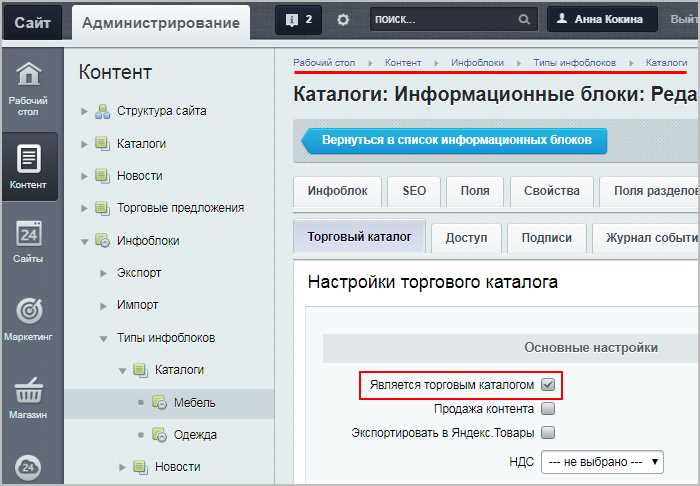Enable Продажа контента checkbox
This screenshot has height=486, width=700.
pos(548,408)
